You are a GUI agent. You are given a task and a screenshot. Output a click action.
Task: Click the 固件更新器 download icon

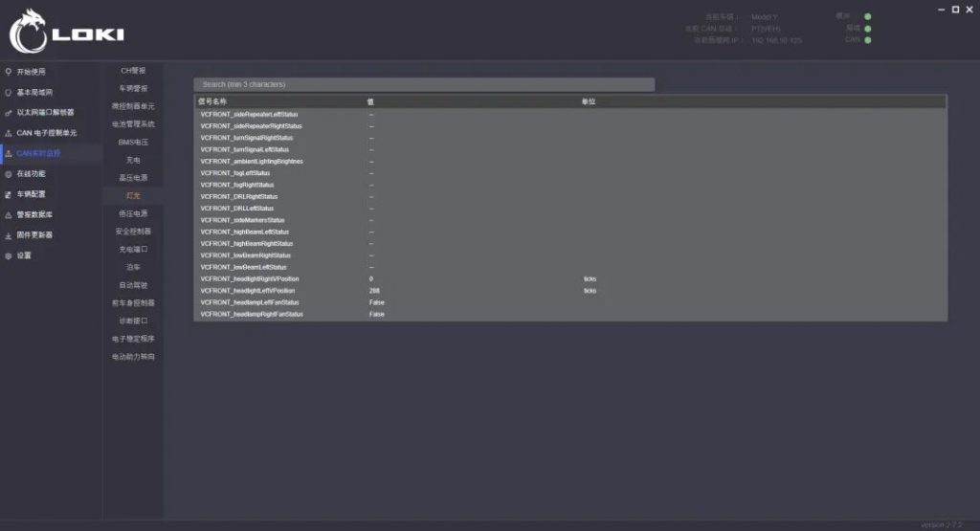(x=8, y=235)
